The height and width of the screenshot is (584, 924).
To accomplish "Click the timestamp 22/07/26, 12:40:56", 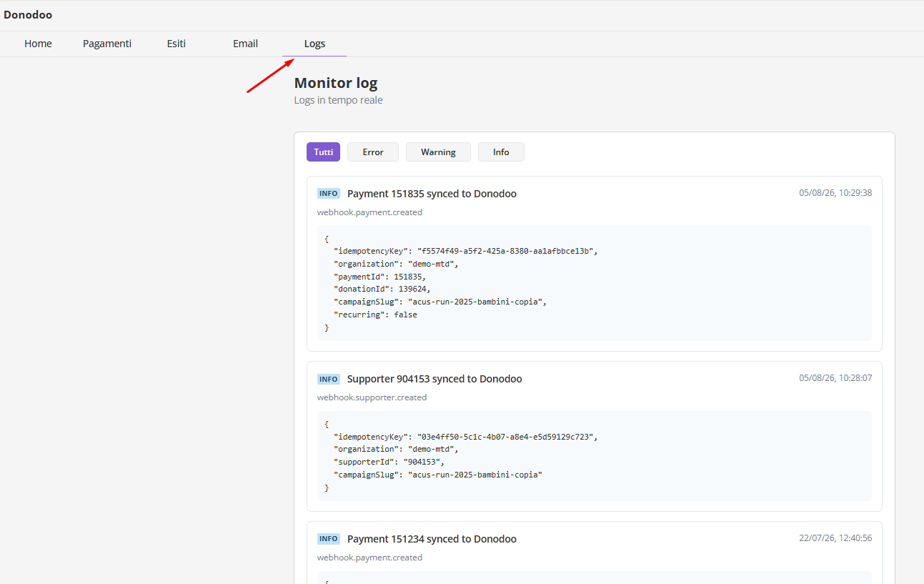I will (835, 538).
